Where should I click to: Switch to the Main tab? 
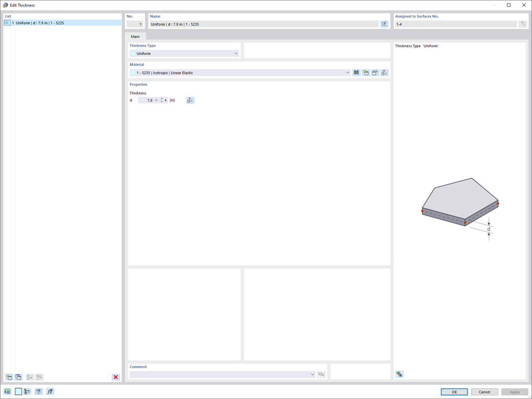tap(136, 36)
